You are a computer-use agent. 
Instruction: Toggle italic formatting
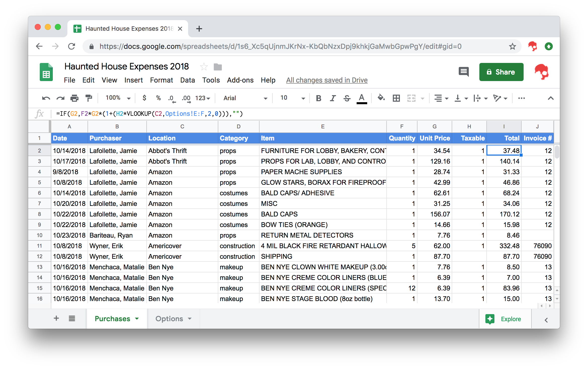pyautogui.click(x=333, y=98)
